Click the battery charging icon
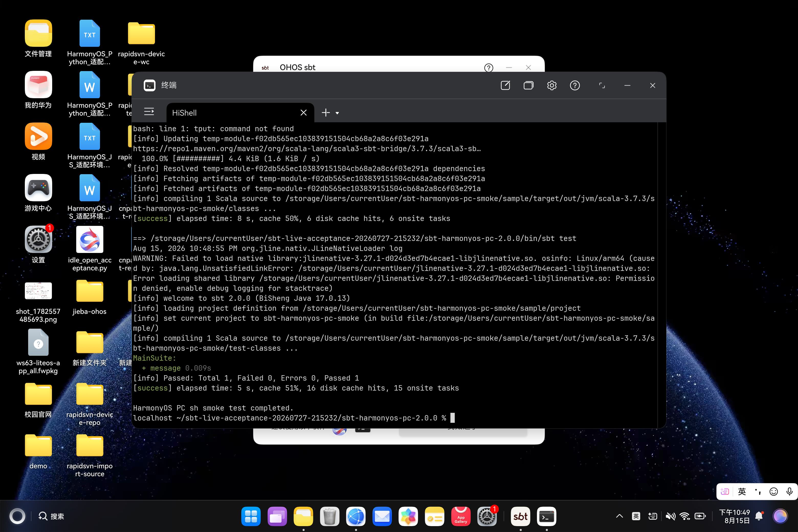798x532 pixels. 700,516
